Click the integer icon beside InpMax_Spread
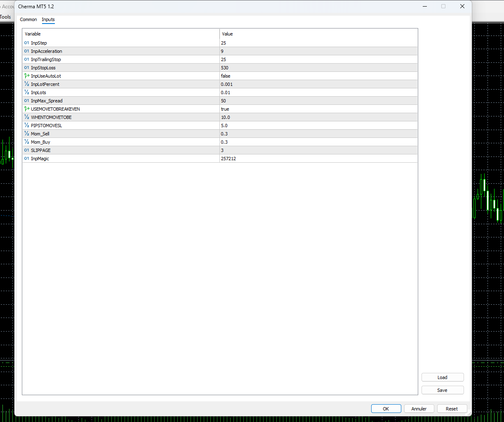This screenshot has height=422, width=504. click(26, 101)
